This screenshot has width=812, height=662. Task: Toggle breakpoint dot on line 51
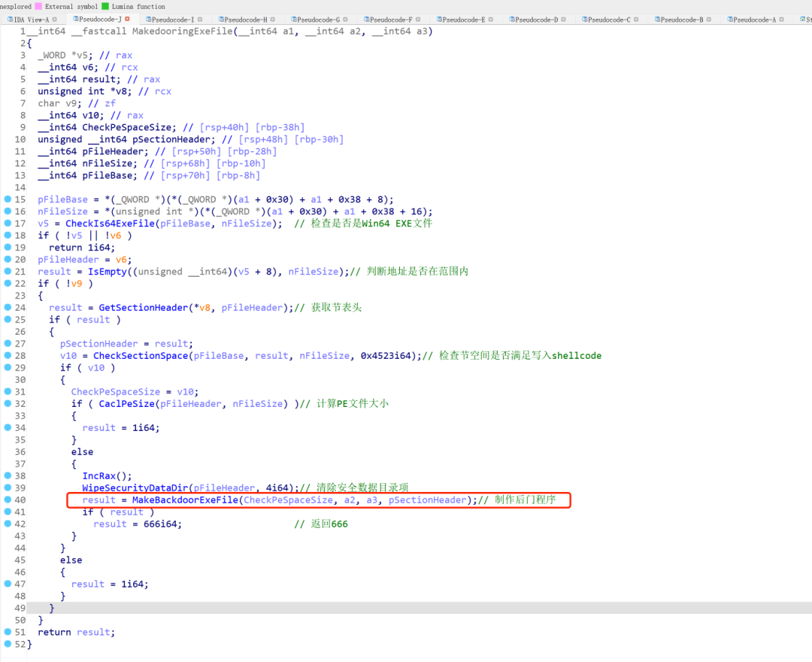(8, 632)
